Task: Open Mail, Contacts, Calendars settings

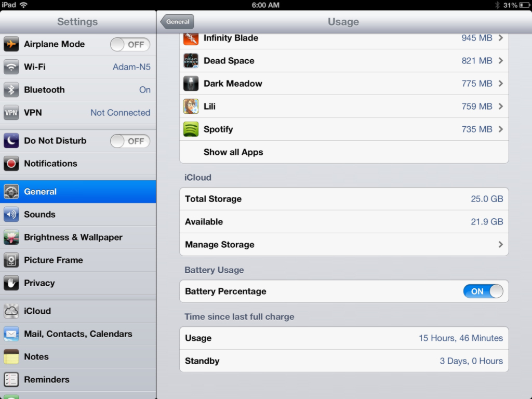Action: pyautogui.click(x=78, y=334)
